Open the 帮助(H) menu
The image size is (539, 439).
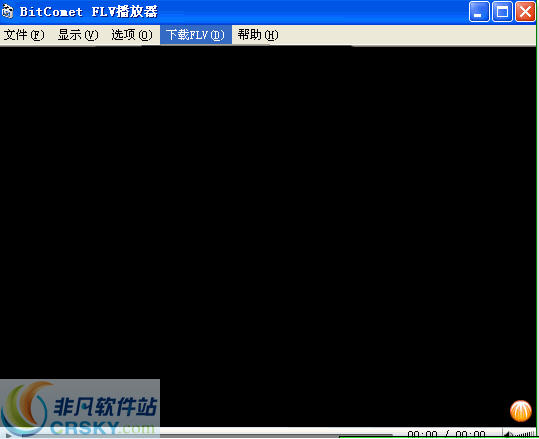click(x=258, y=35)
